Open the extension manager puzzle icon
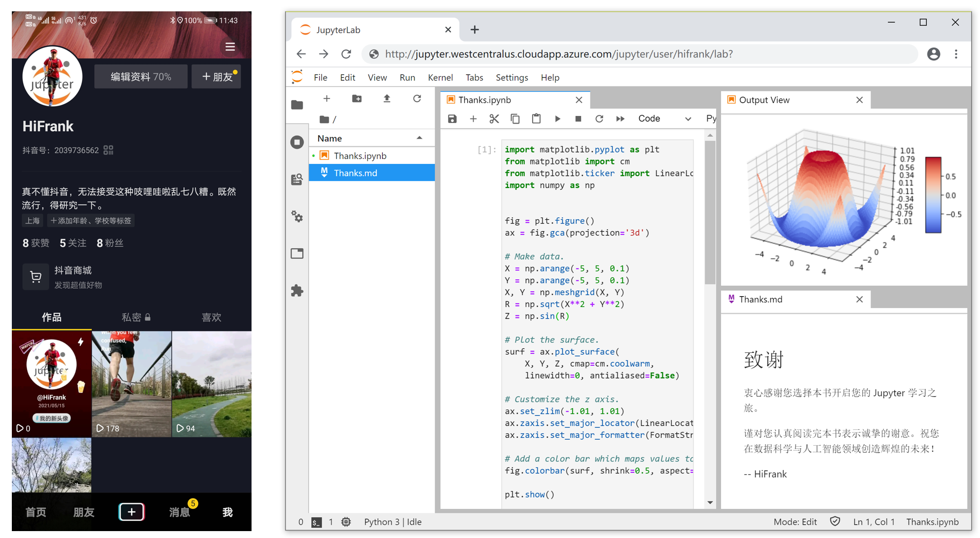 point(297,291)
